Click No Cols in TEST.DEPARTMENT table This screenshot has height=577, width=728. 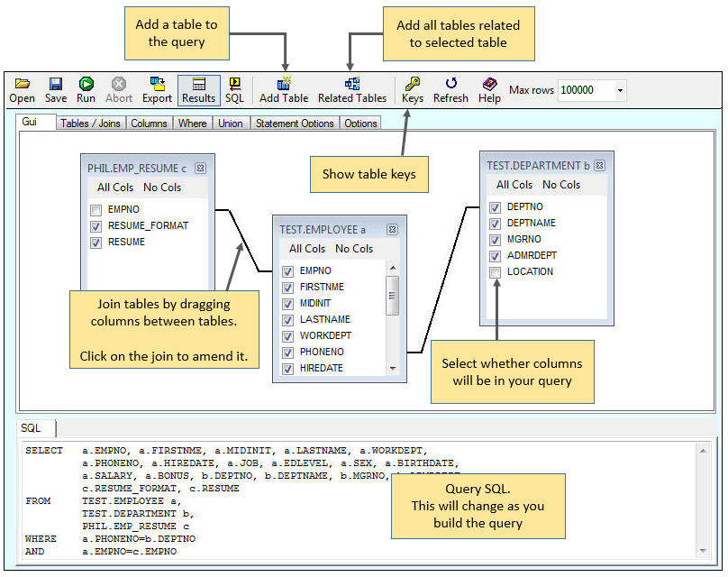tap(560, 185)
